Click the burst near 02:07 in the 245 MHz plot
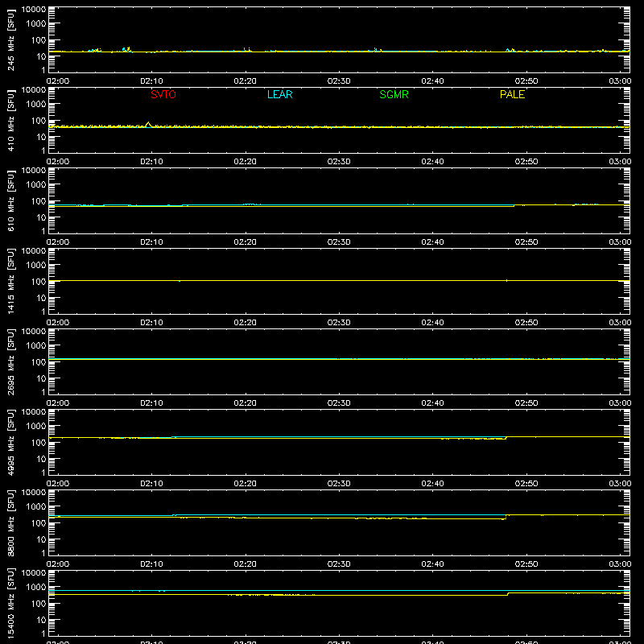The width and height of the screenshot is (644, 644). pos(126,49)
